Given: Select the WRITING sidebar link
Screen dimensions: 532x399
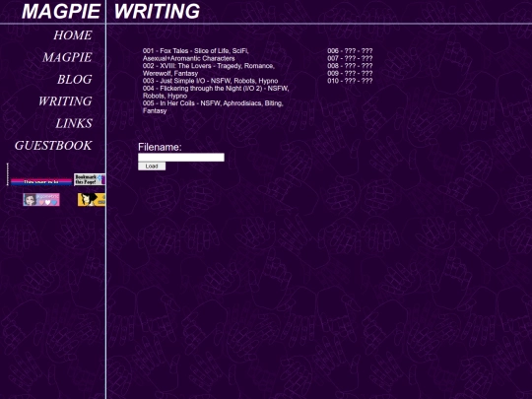Looking at the screenshot, I should click(65, 101).
